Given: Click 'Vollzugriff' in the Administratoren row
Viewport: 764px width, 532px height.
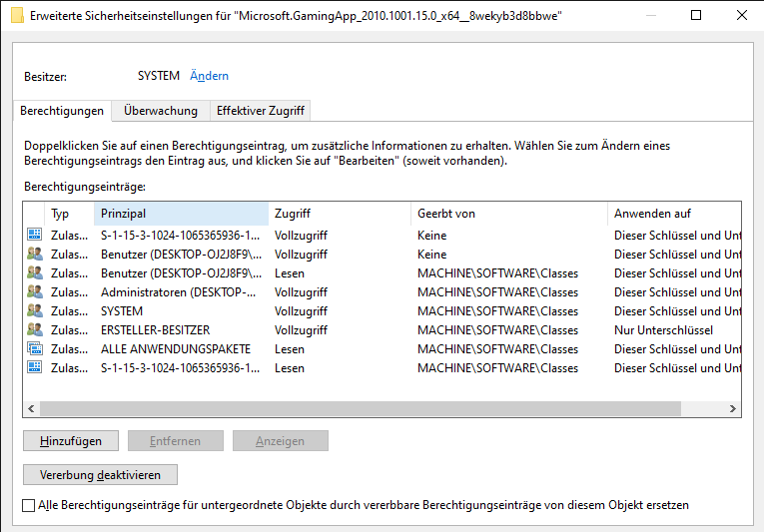Looking at the screenshot, I should point(301,292).
